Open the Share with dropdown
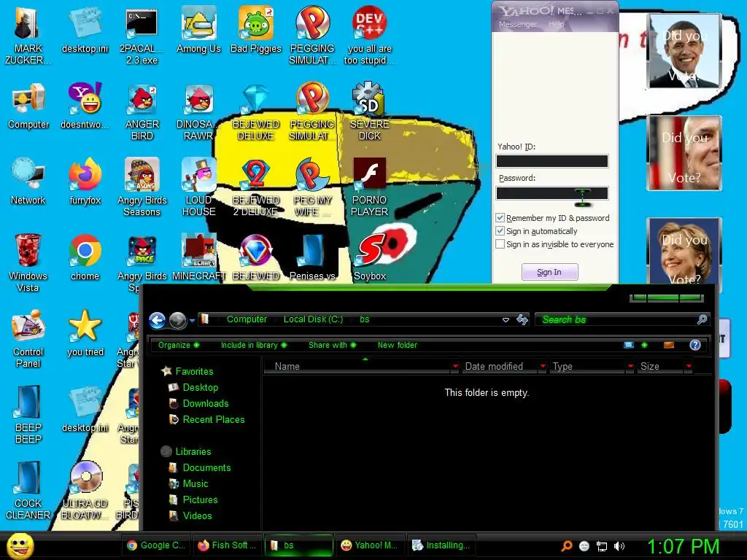 pyautogui.click(x=332, y=345)
